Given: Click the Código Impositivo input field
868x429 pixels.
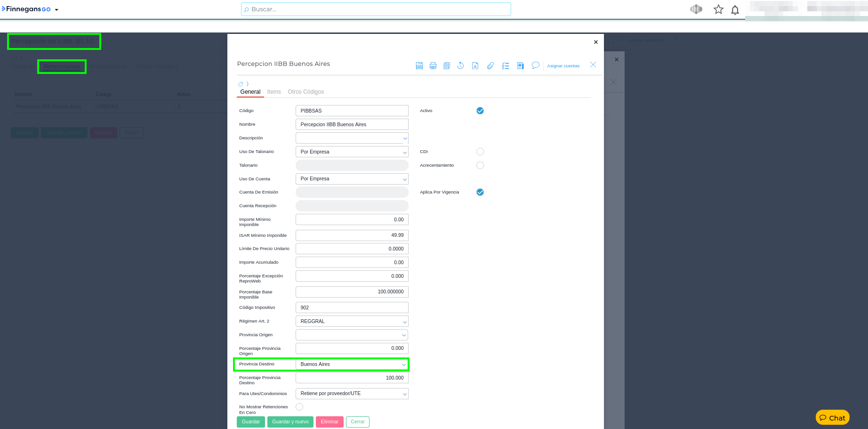Looking at the screenshot, I should point(352,308).
